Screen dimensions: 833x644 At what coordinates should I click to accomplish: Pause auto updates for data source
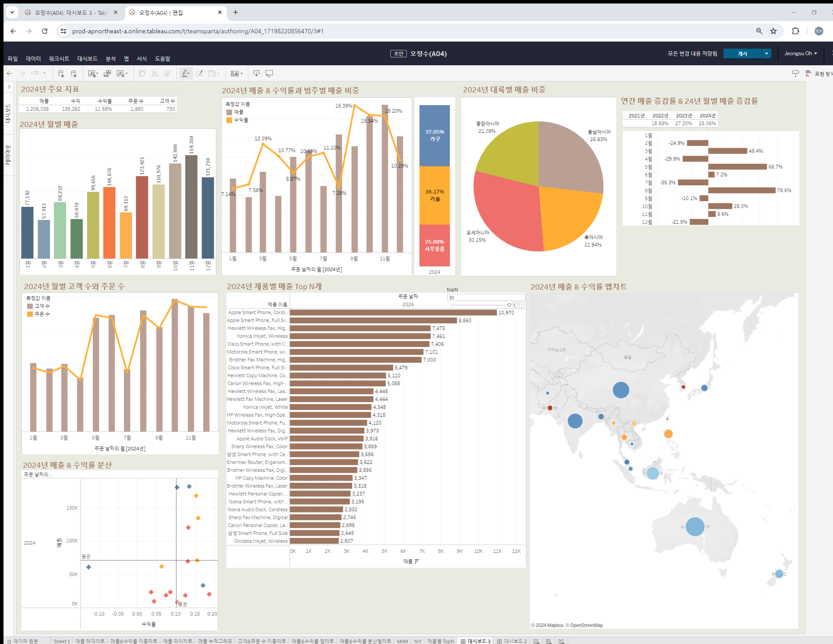click(74, 74)
